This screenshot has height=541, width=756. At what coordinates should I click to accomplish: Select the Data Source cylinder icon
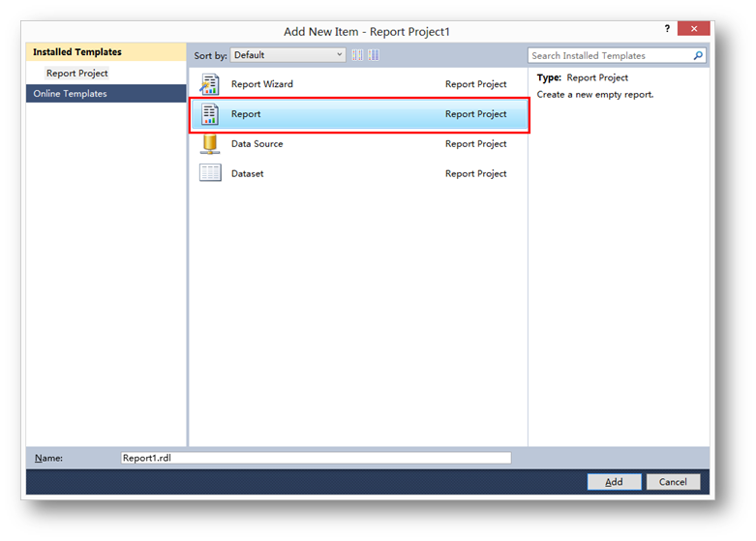tap(210, 144)
